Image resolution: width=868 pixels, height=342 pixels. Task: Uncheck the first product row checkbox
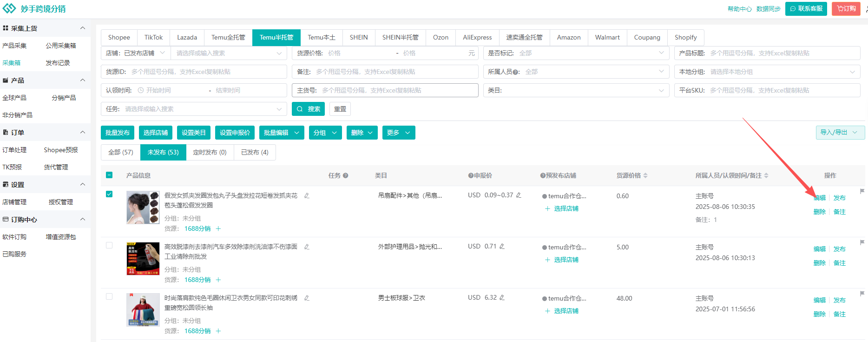109,194
